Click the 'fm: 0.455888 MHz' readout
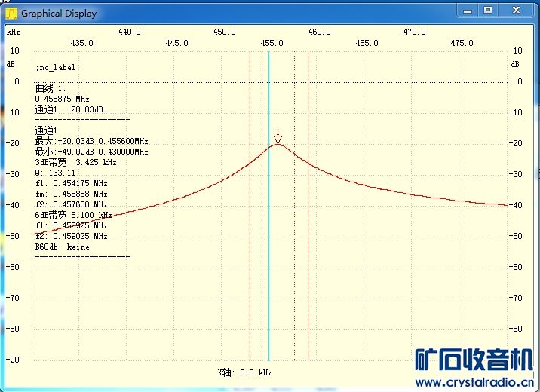 coord(72,194)
